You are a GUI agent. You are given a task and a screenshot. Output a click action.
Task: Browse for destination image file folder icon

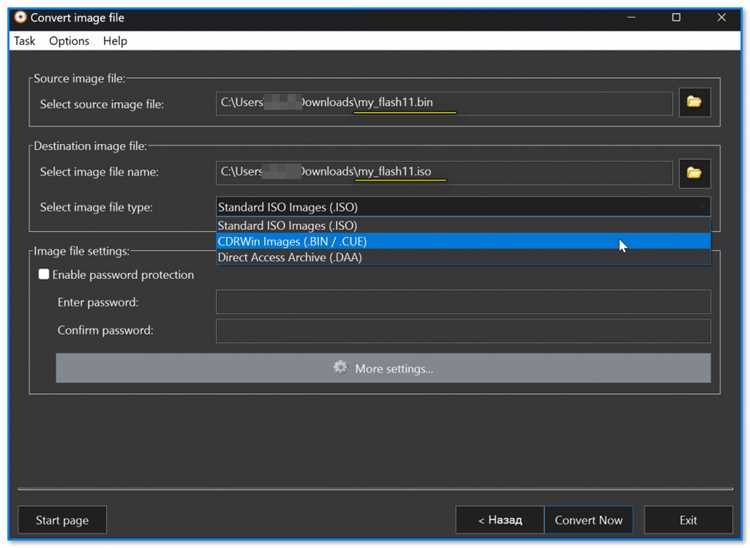click(x=695, y=173)
